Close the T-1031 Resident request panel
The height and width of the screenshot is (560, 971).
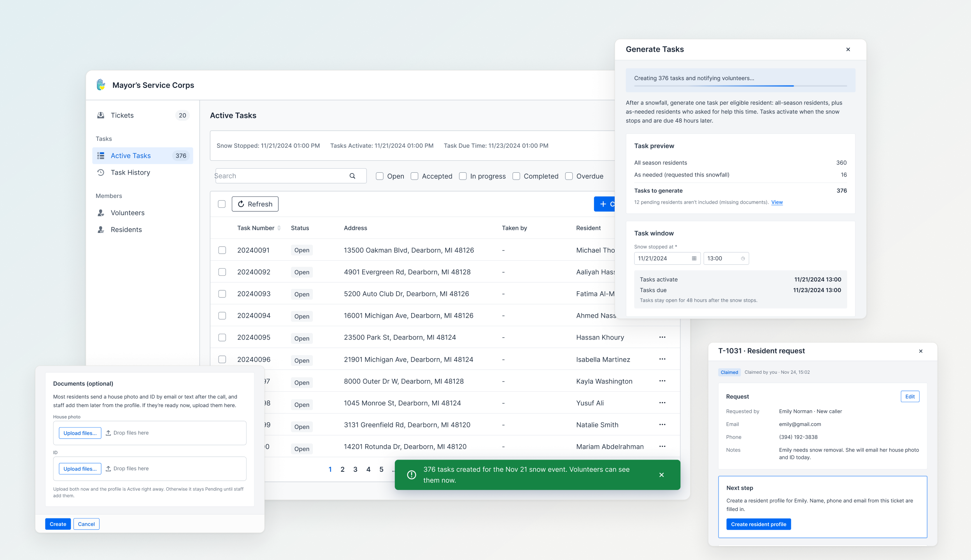click(921, 351)
